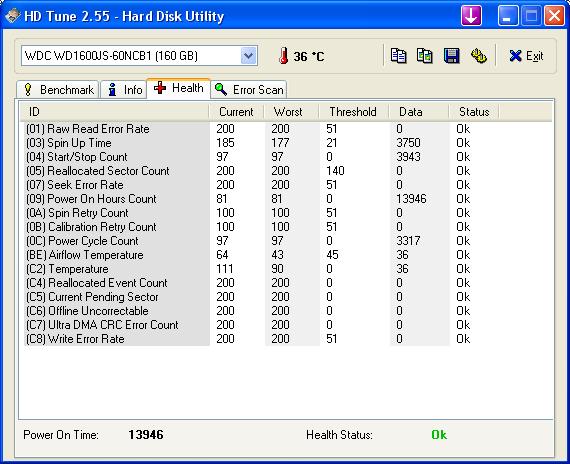Viewport: 570px width, 464px height.
Task: Open options via the tools icon
Action: [x=479, y=56]
